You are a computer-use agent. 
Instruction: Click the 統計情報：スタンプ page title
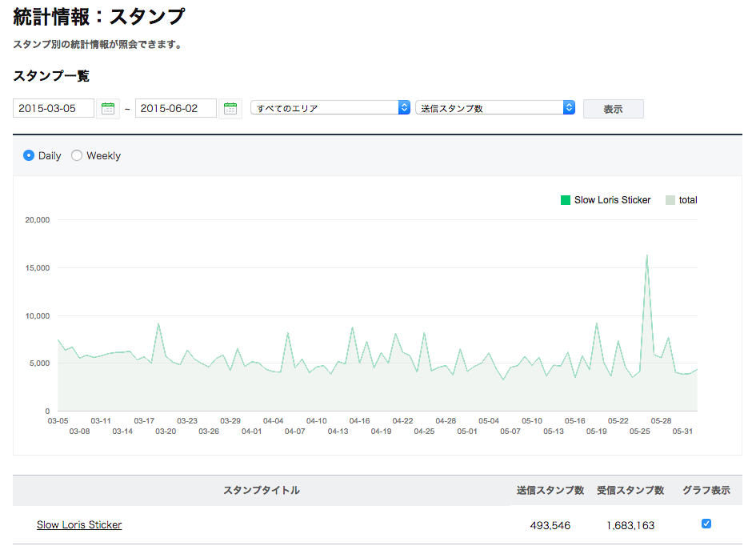point(99,17)
